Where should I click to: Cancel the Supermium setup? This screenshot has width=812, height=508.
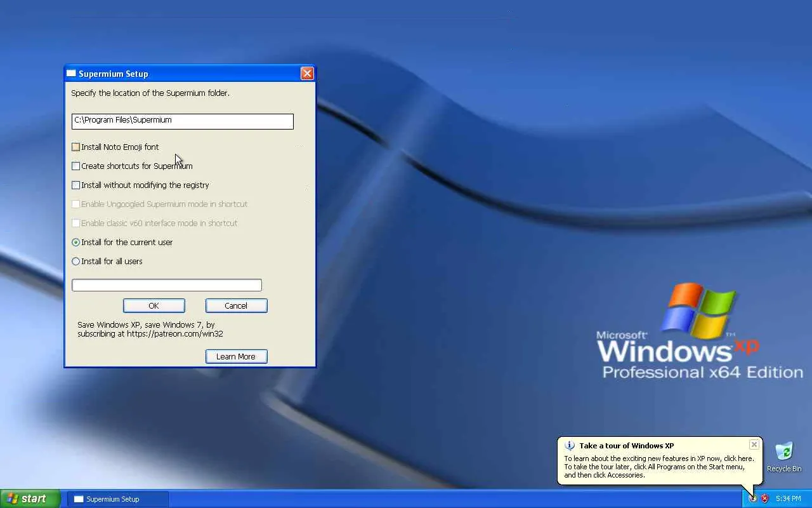click(x=237, y=305)
